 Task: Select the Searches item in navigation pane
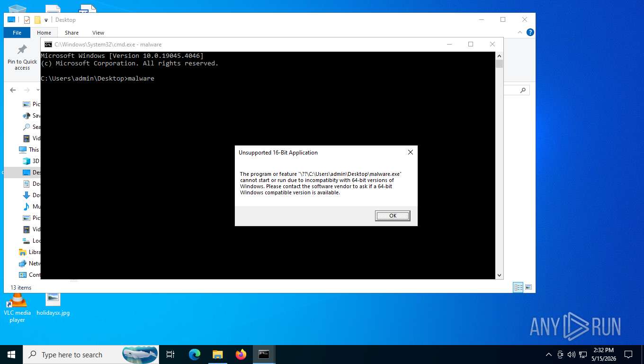[x=31, y=127]
